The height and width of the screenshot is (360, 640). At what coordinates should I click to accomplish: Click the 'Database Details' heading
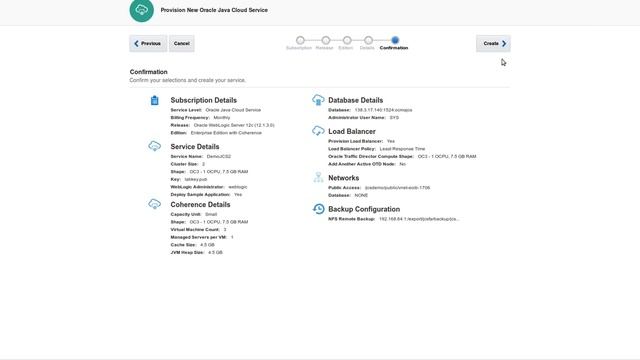pos(356,100)
